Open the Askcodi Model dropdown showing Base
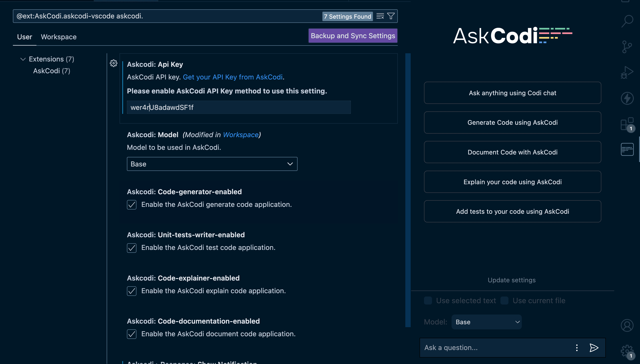Screen dimensions: 640x364 pyautogui.click(x=212, y=164)
